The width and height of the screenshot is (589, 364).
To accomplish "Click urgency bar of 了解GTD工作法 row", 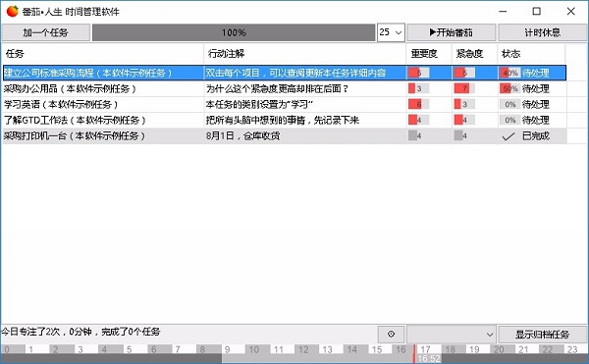I will (464, 120).
